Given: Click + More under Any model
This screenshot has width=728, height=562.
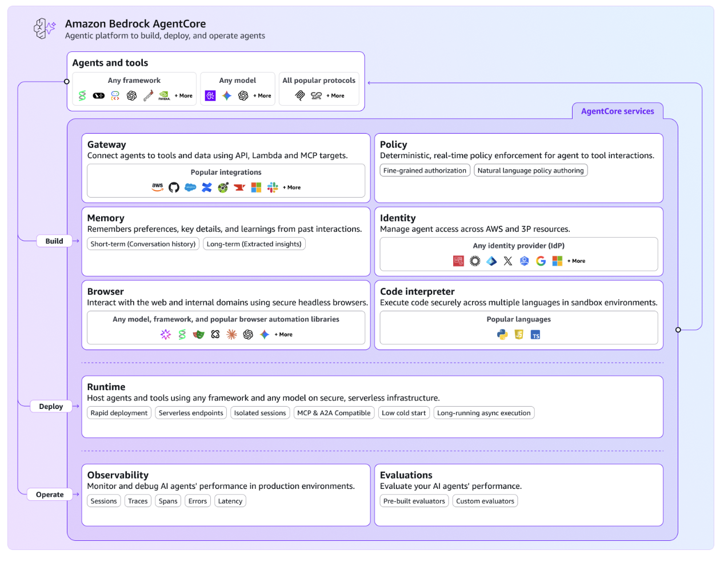Looking at the screenshot, I should (262, 96).
